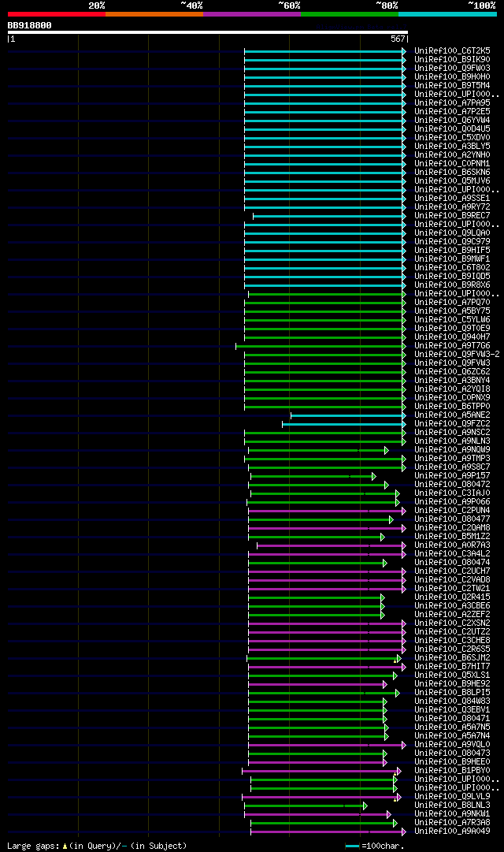Click the green alignment bar for UniRef100_B8LNL3
Image resolution: width=504 pixels, height=852 pixels.
(x=306, y=806)
